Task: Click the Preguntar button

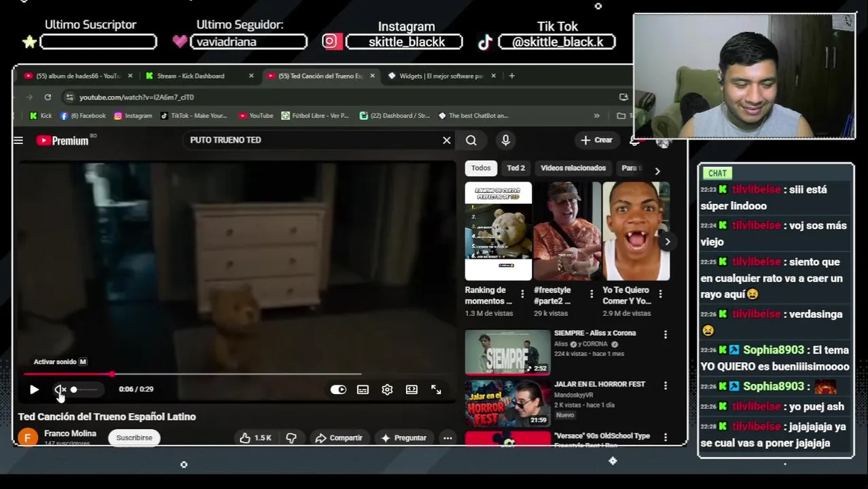Action: click(x=403, y=437)
